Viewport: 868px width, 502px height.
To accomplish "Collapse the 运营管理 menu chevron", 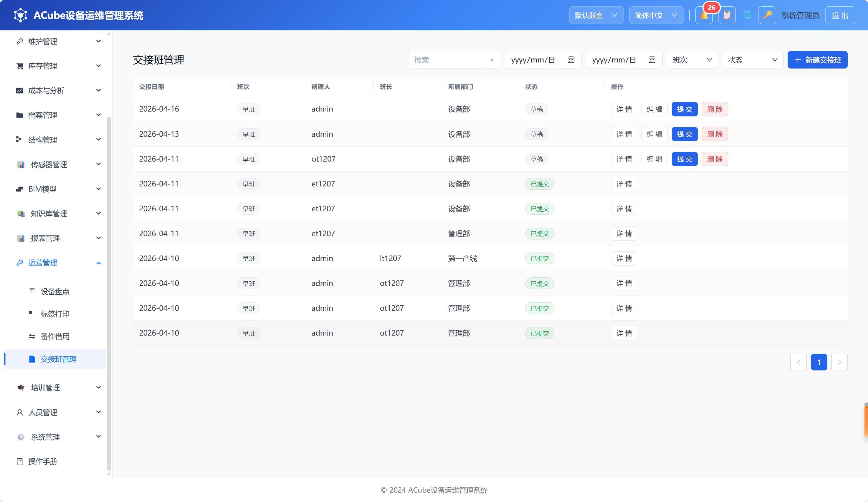I will [99, 263].
